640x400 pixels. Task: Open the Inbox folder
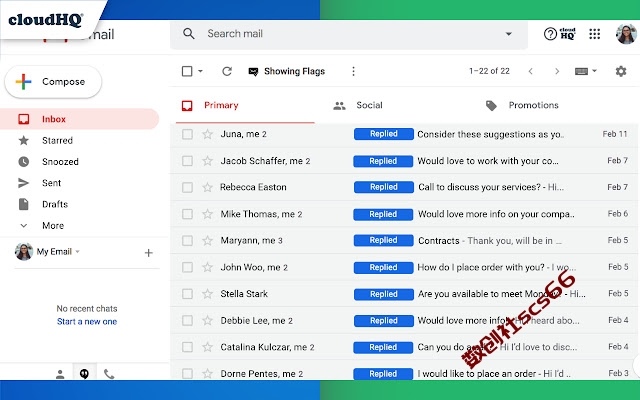79,119
